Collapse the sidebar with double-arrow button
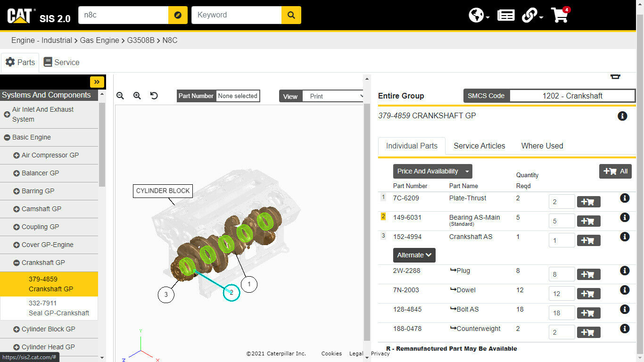This screenshot has width=644, height=362. (97, 82)
